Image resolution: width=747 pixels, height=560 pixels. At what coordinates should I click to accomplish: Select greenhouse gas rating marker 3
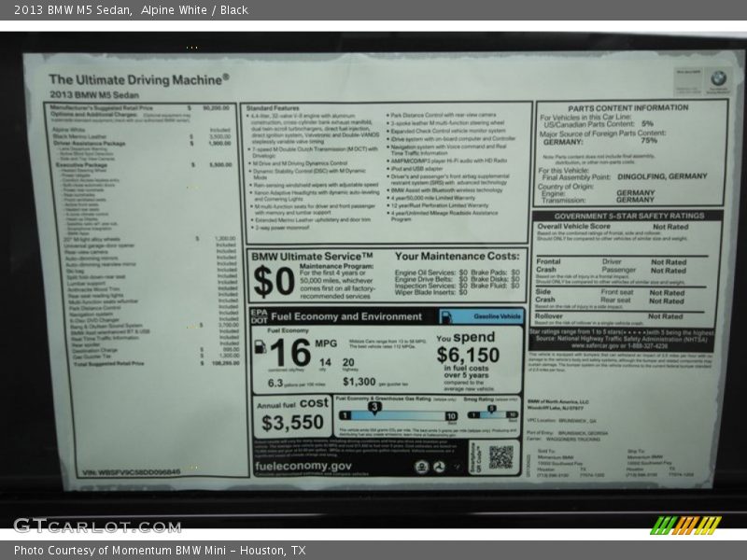coord(374,407)
